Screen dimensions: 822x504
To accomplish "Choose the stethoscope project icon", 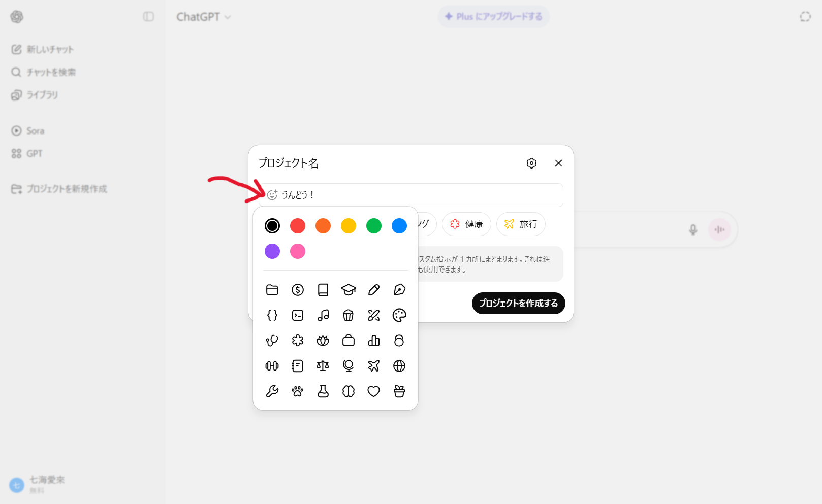I will pos(272,341).
